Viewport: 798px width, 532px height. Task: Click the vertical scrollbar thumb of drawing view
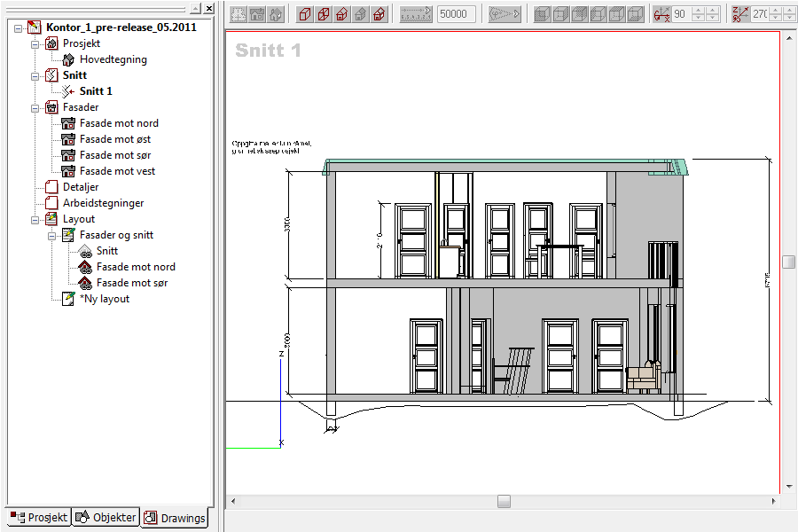coord(788,262)
